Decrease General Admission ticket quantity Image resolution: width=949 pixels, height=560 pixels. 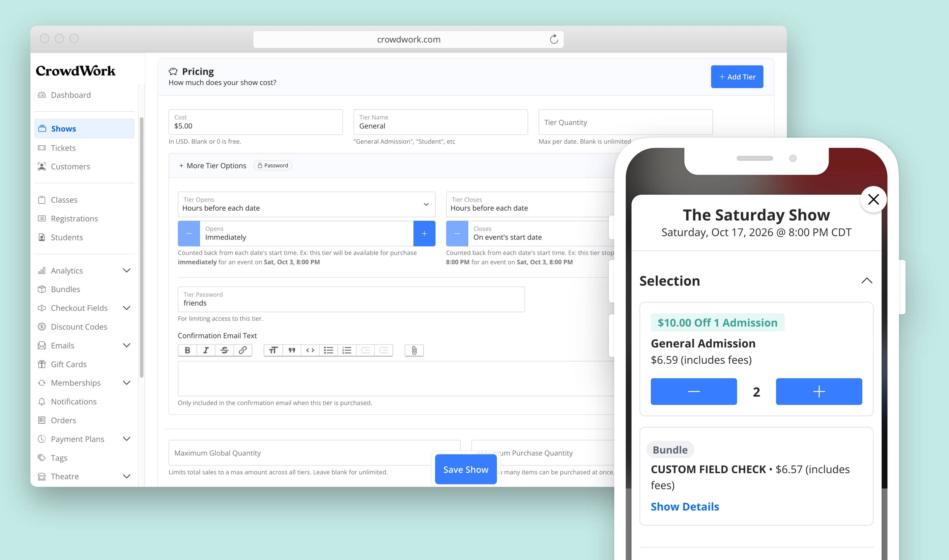(x=694, y=391)
